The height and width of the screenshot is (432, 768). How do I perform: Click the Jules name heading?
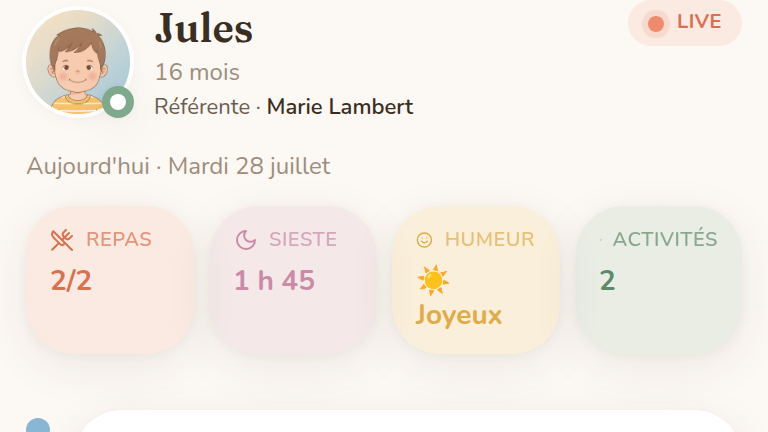coord(204,28)
